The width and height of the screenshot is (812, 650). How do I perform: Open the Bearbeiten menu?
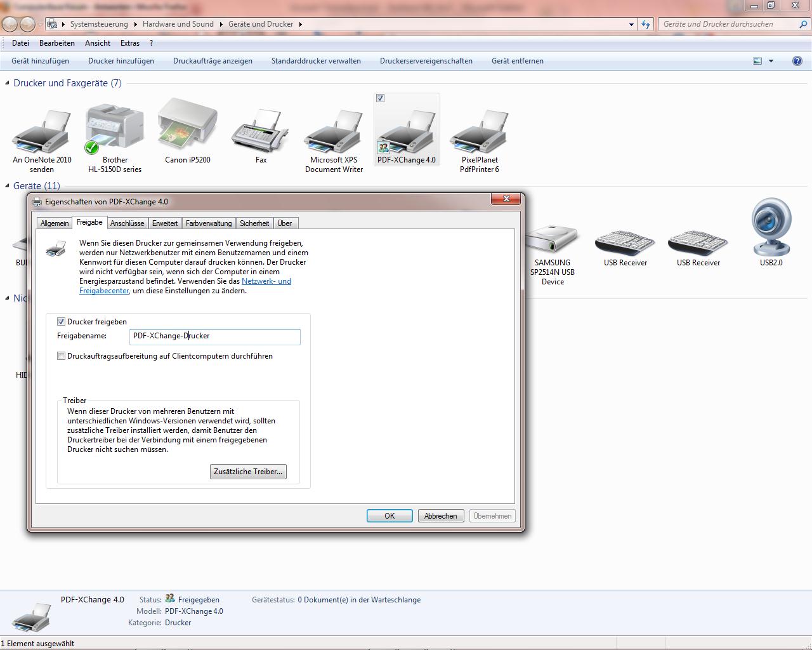[57, 43]
